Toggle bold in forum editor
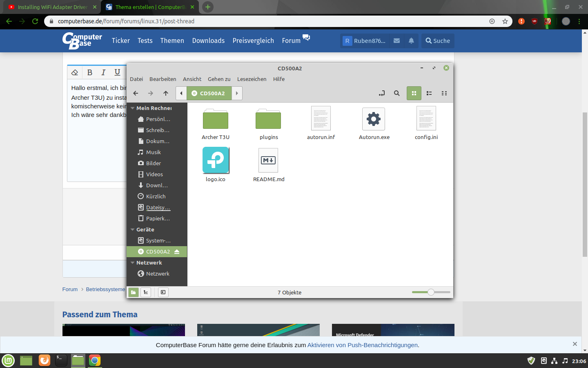This screenshot has height=368, width=588. pyautogui.click(x=90, y=72)
